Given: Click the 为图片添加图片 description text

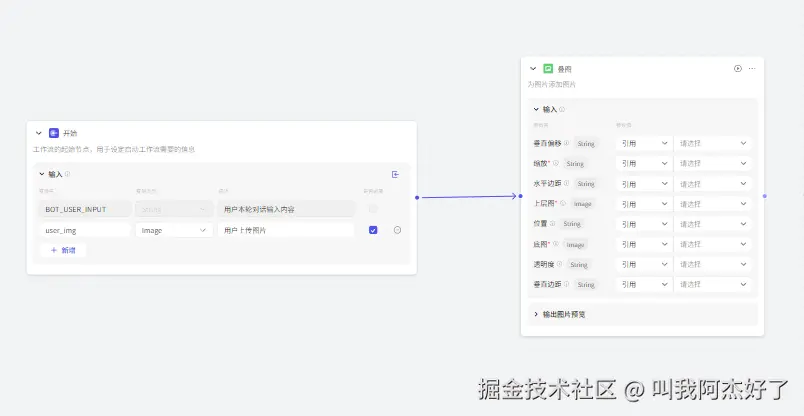Looking at the screenshot, I should pos(551,84).
